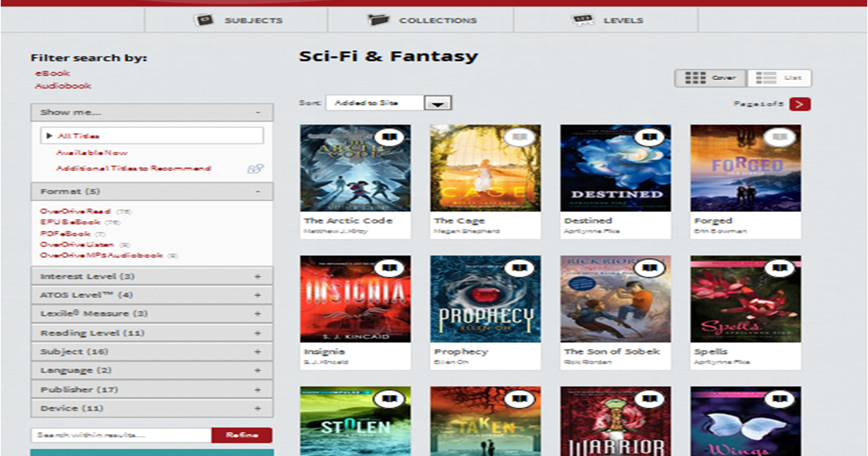Expand the Device filter

(x=152, y=408)
